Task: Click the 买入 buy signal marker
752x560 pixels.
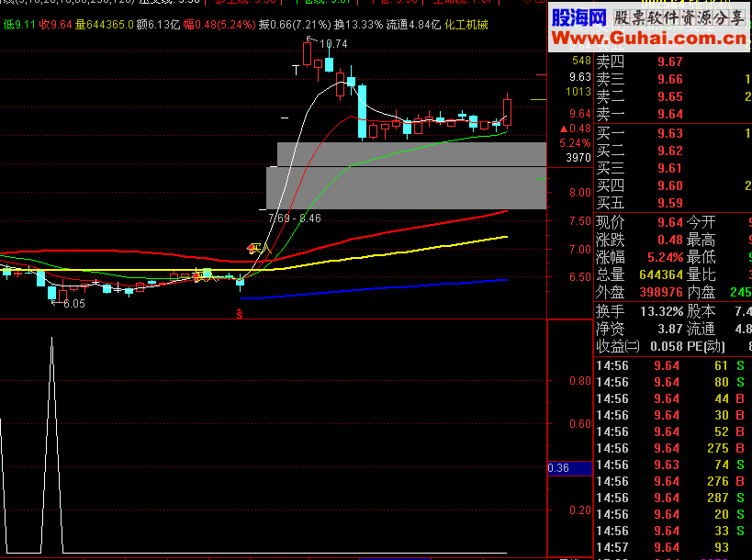Action: [259, 249]
